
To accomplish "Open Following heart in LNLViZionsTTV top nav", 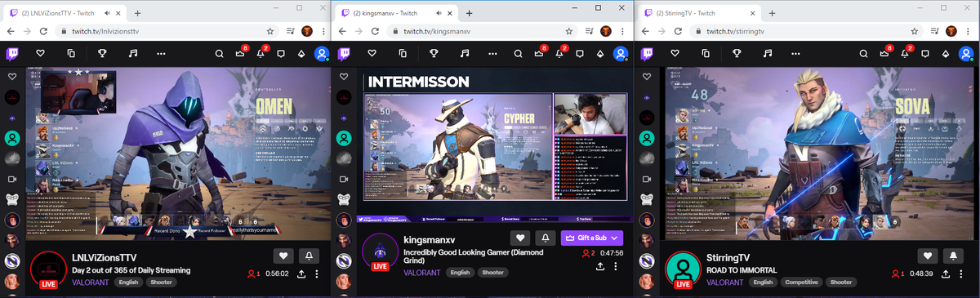I will [40, 54].
